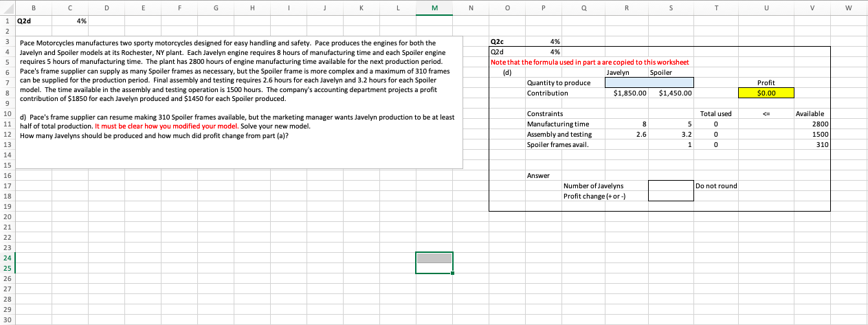Select row header 24
868x325 pixels.
click(8, 257)
